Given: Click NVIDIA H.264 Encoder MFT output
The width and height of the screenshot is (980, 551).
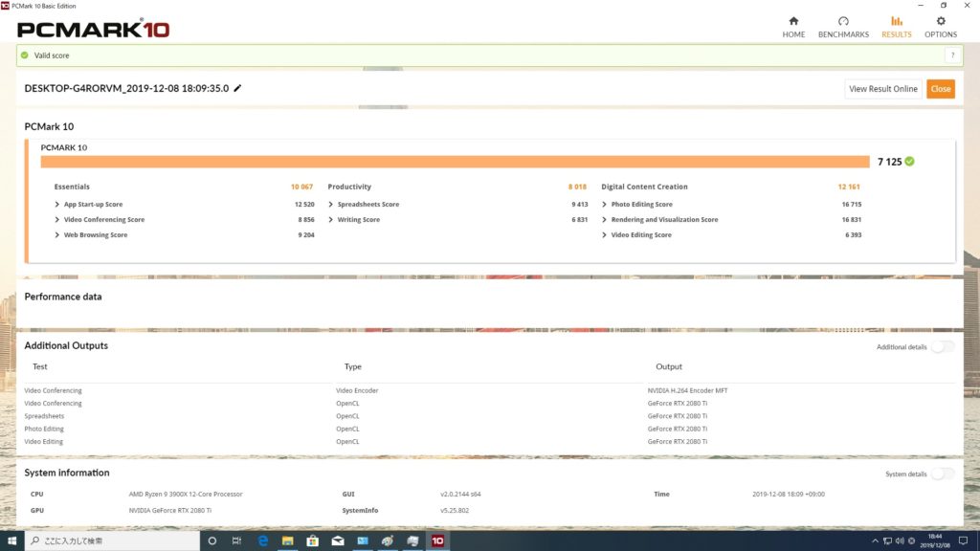Looking at the screenshot, I should [687, 390].
